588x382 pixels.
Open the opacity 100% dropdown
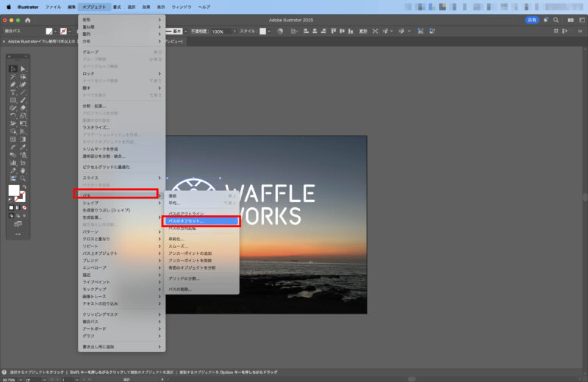(x=234, y=32)
